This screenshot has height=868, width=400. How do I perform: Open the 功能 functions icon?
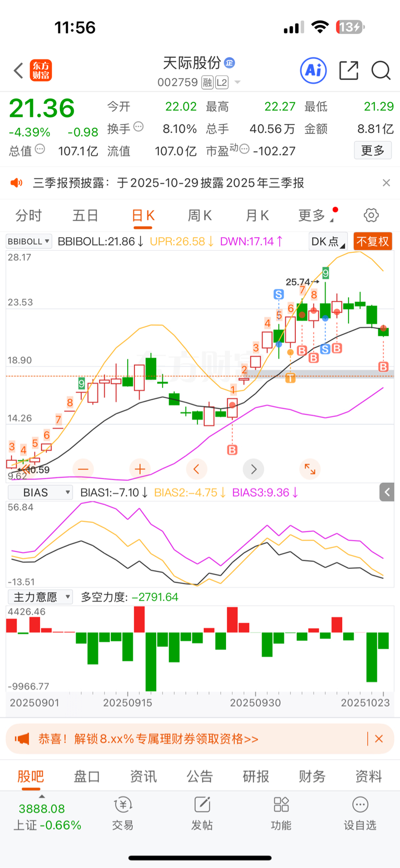(x=281, y=805)
